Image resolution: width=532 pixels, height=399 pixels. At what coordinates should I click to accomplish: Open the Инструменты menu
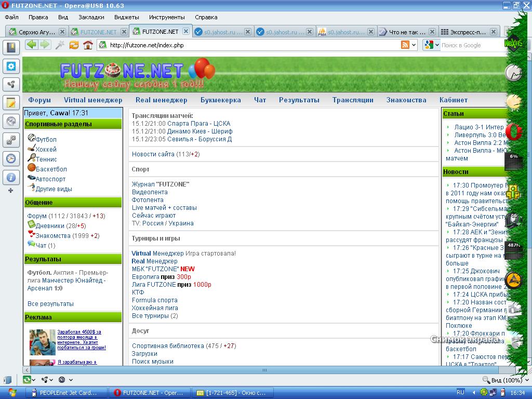pyautogui.click(x=167, y=17)
